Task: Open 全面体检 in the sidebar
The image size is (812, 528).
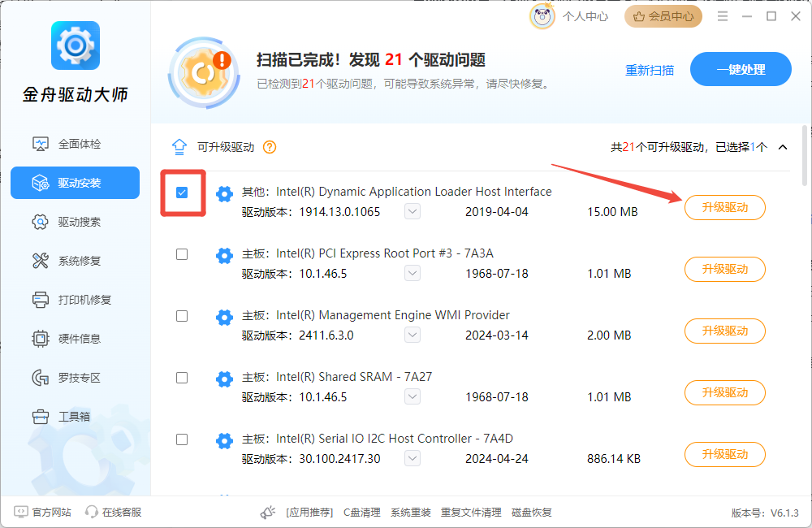Action: [x=75, y=144]
